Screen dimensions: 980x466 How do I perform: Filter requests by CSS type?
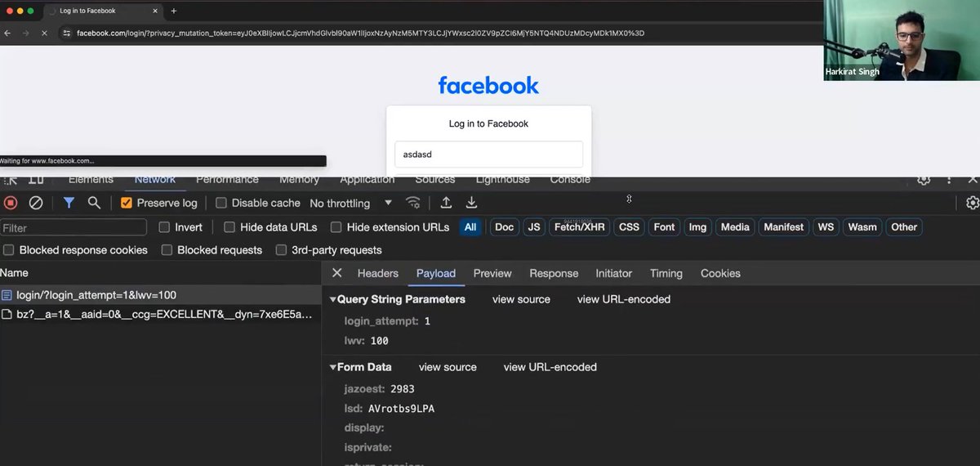point(629,227)
